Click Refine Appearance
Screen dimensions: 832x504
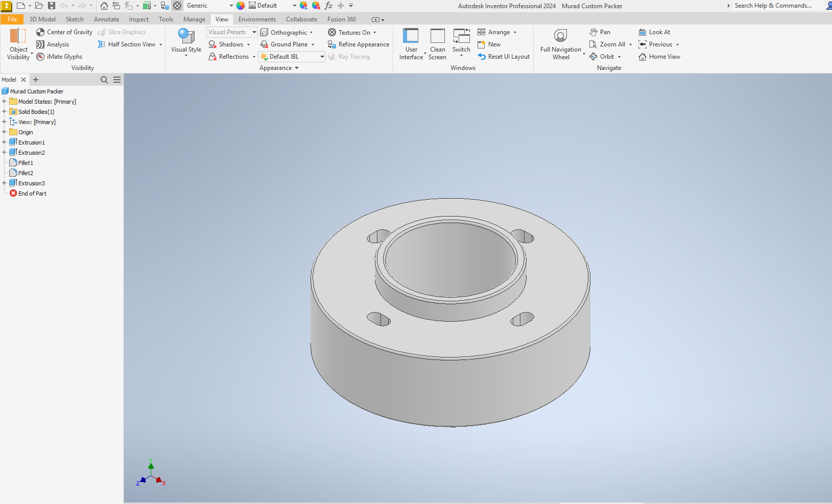pyautogui.click(x=359, y=44)
